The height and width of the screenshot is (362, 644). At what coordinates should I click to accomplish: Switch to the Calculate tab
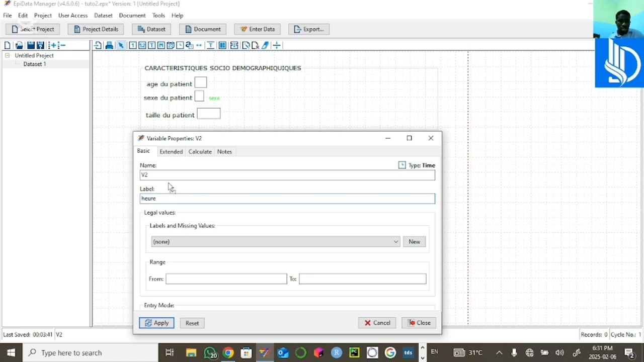pyautogui.click(x=200, y=151)
